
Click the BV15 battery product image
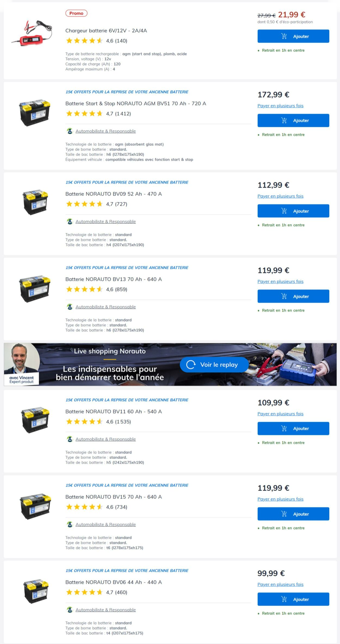point(35,506)
